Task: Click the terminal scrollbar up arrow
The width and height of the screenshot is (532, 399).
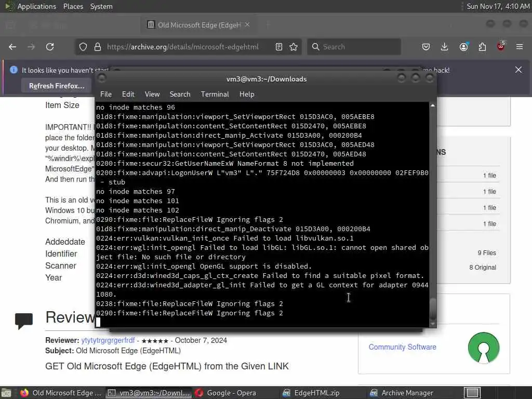Action: (433, 106)
